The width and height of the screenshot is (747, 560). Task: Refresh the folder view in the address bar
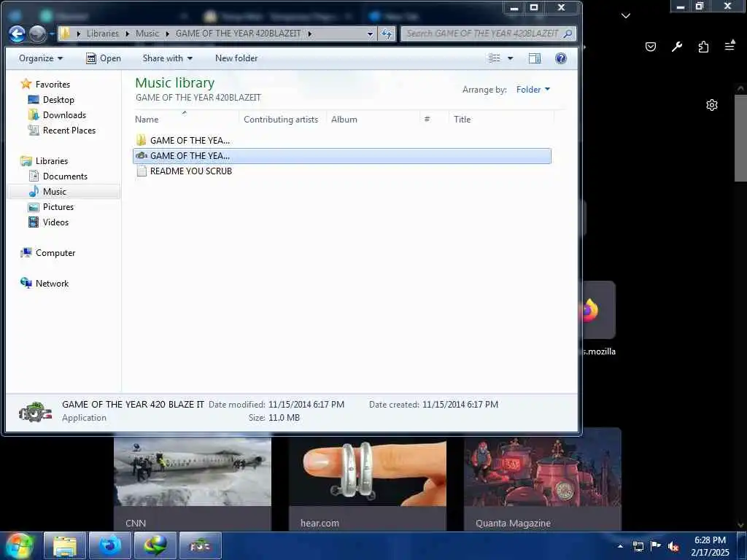point(387,34)
